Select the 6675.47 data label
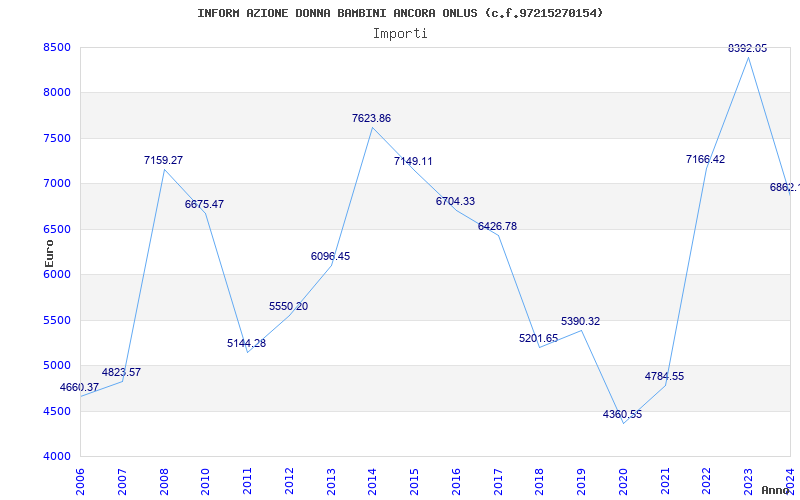 (x=204, y=205)
